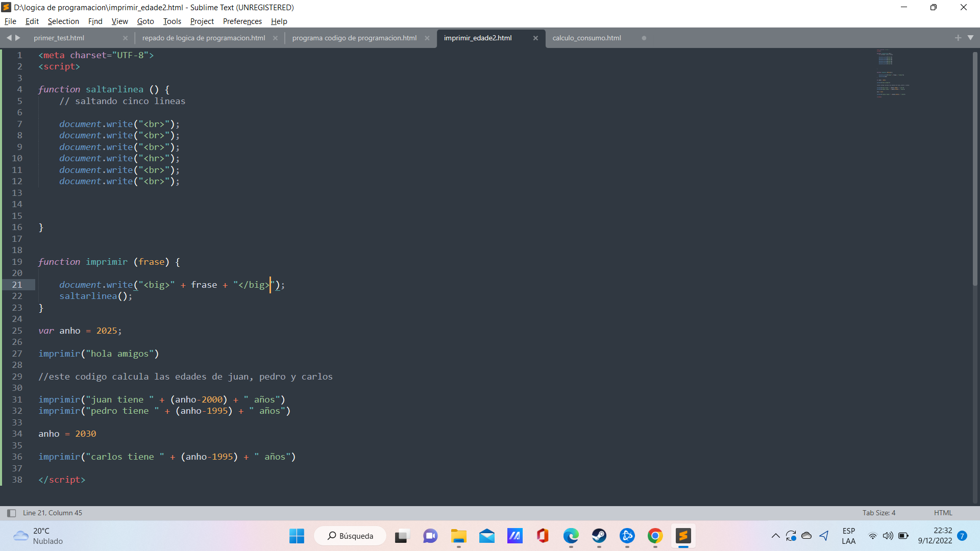Screen dimensions: 980x551
Task: Close the repado de logica de programacion.html tab
Action: (275, 38)
